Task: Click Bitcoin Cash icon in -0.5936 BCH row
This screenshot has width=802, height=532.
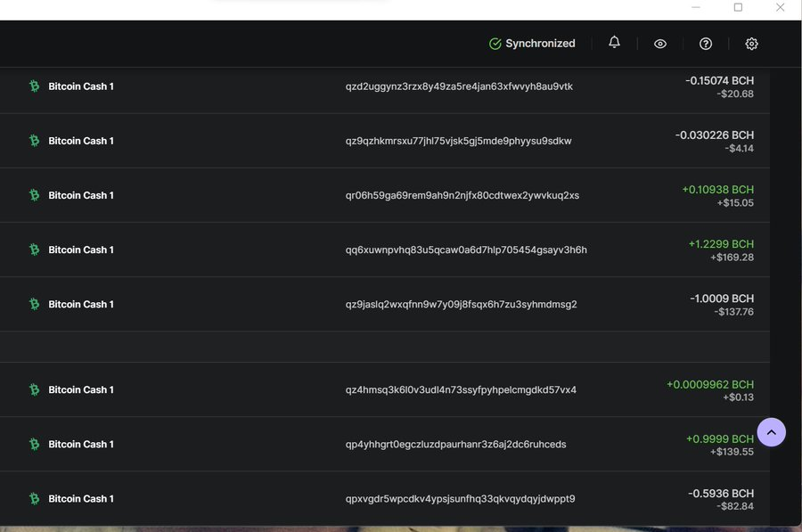Action: coord(34,498)
